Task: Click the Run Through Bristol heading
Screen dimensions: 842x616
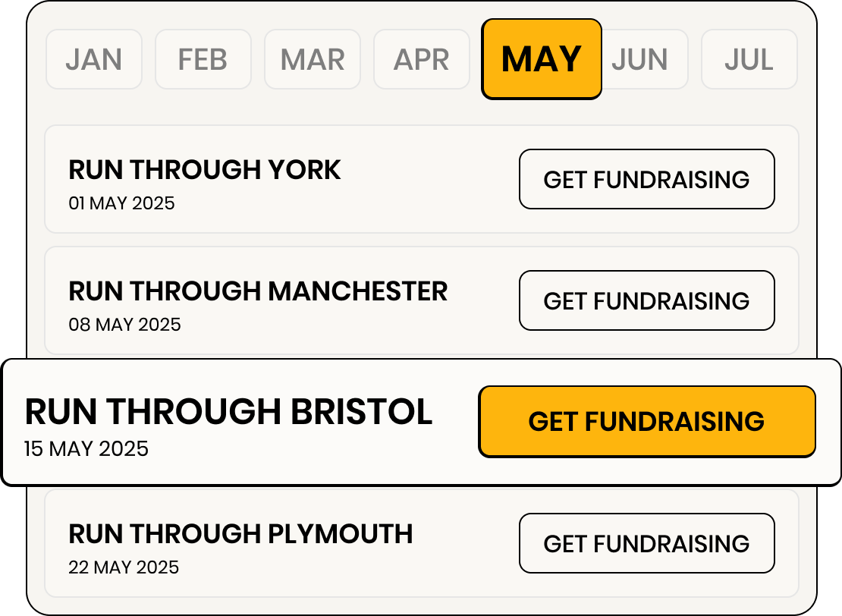Action: [228, 412]
